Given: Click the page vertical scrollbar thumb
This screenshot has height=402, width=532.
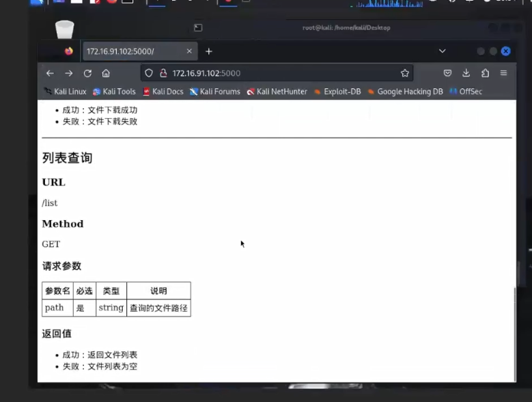Looking at the screenshot, I should click(x=515, y=334).
